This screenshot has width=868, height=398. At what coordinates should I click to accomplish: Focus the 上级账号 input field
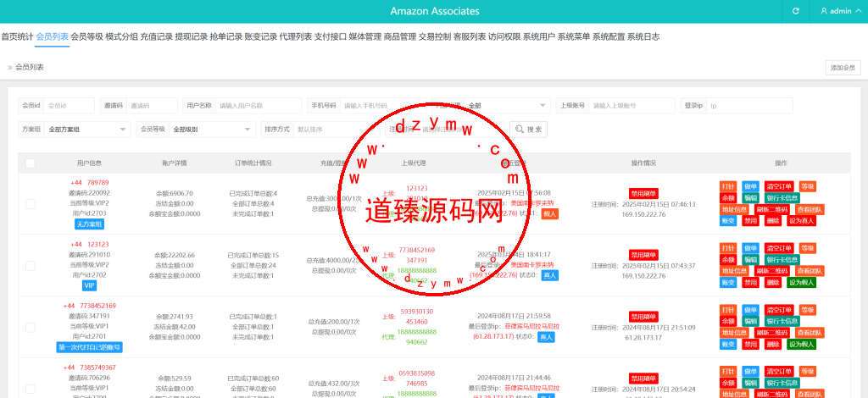pyautogui.click(x=632, y=106)
